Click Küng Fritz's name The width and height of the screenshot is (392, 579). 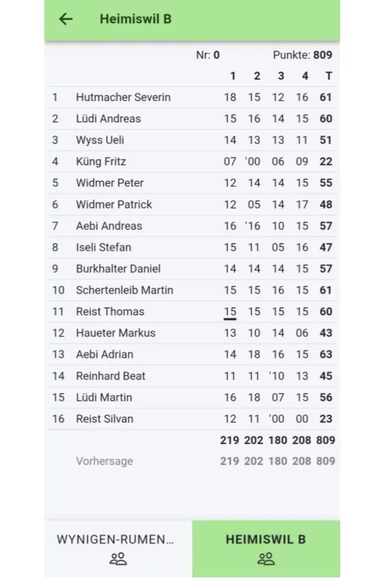point(101,161)
